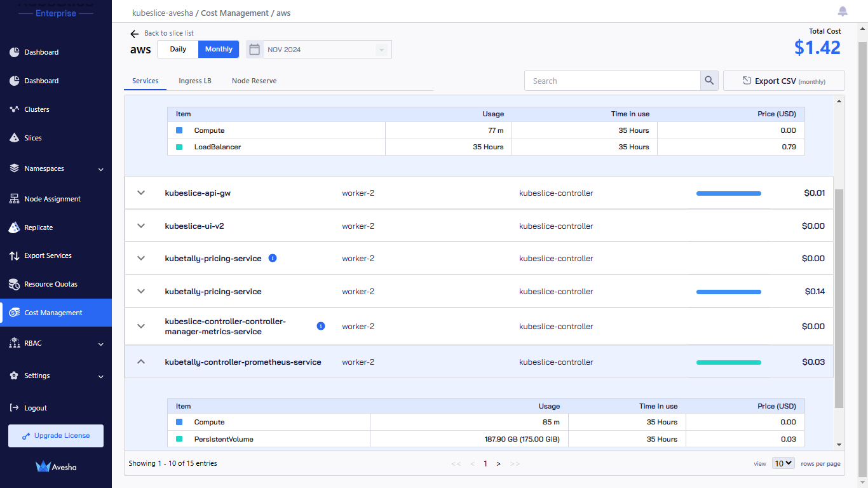
Task: Click the $1.42 total cost value
Action: click(x=817, y=48)
